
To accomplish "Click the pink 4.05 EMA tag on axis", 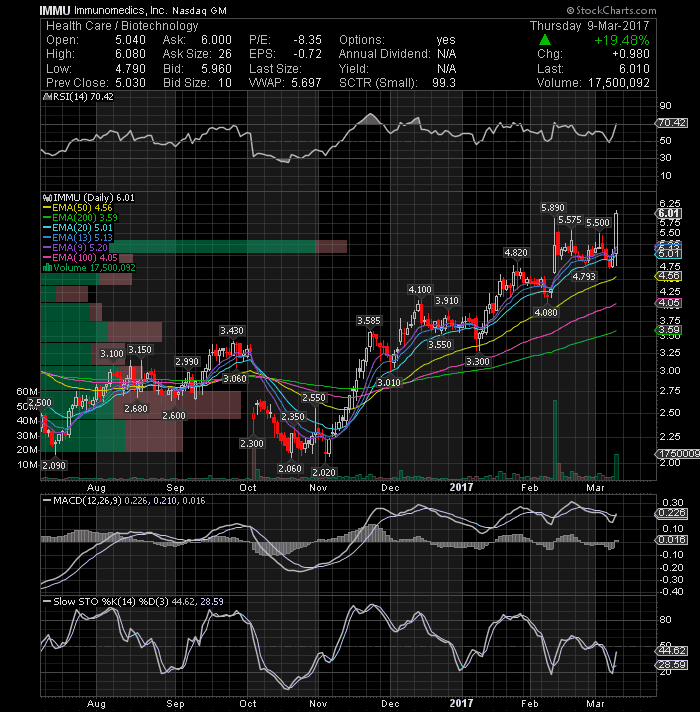I will (x=669, y=303).
